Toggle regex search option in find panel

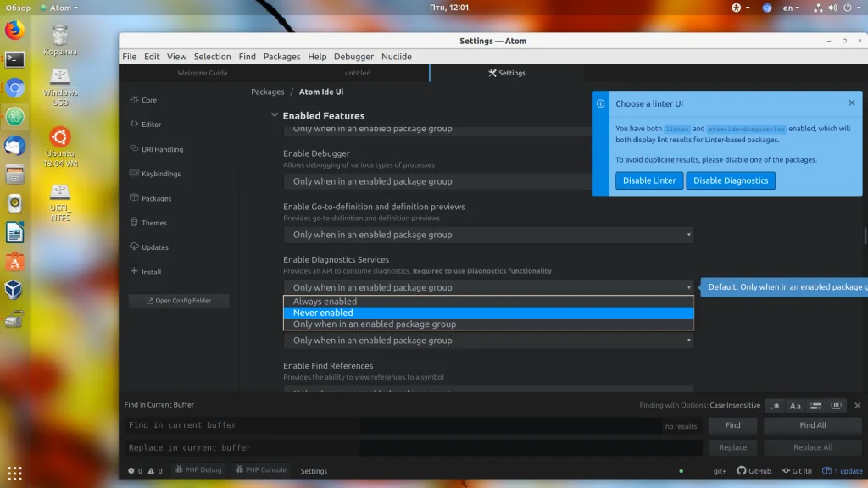pos(775,406)
